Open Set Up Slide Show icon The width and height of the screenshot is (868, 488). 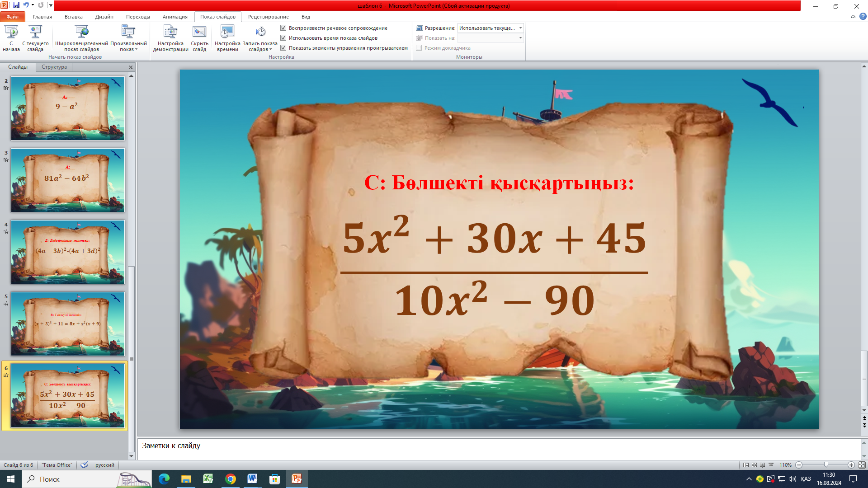pyautogui.click(x=170, y=32)
